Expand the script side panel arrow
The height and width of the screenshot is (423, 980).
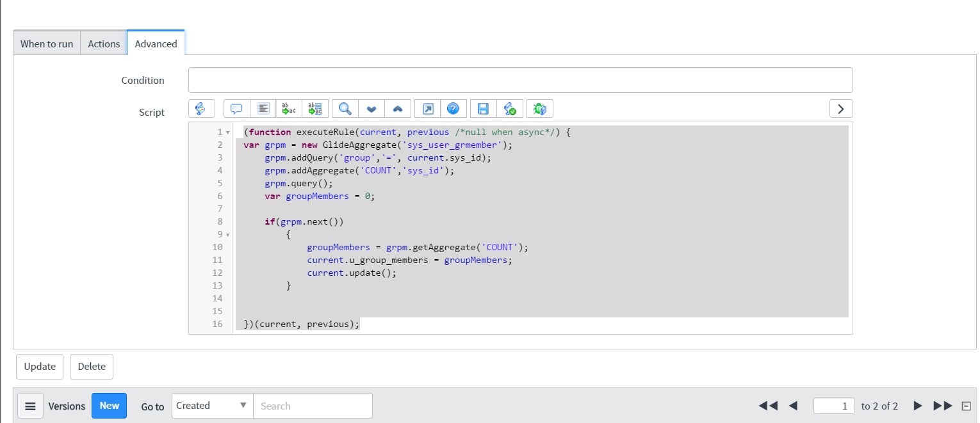pyautogui.click(x=840, y=109)
